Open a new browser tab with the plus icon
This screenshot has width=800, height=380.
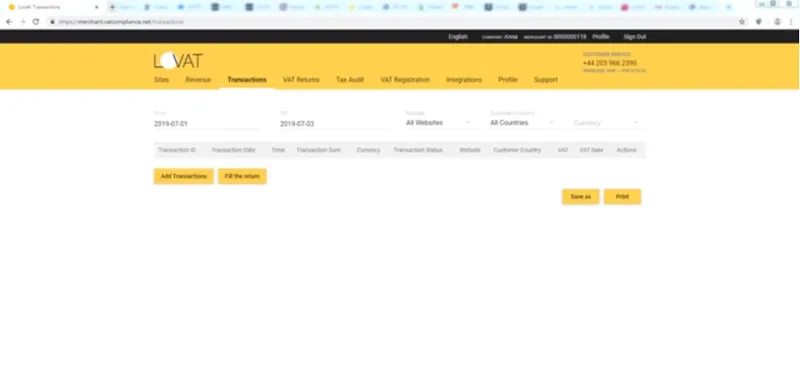(112, 7)
